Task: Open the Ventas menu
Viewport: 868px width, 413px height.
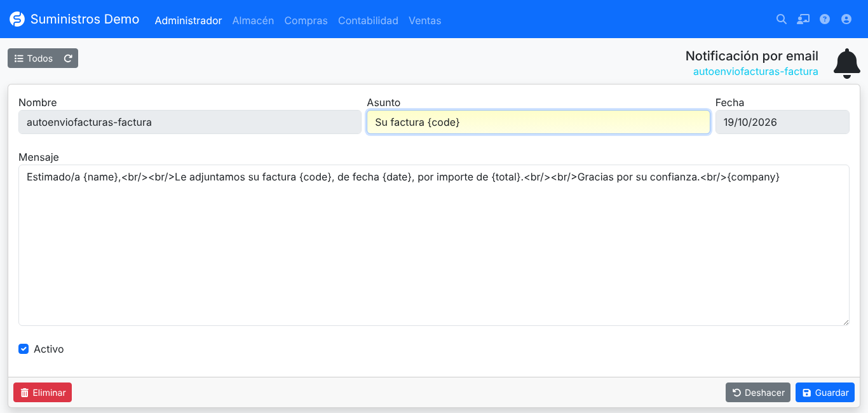Action: coord(424,20)
